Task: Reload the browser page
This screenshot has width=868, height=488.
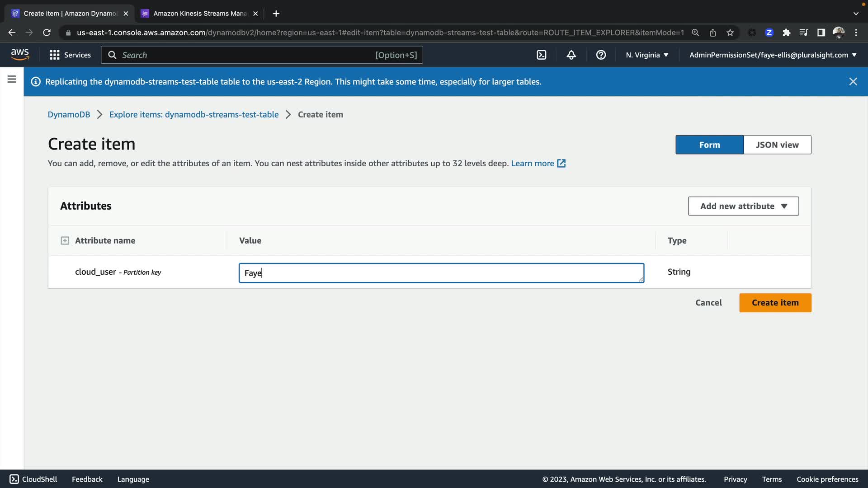Action: 47,33
